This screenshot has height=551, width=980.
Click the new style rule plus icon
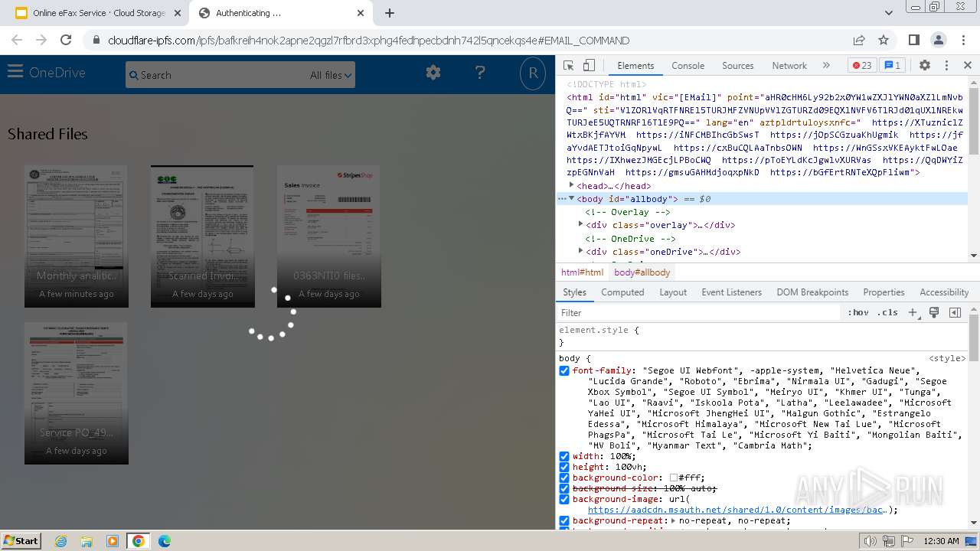pos(913,312)
